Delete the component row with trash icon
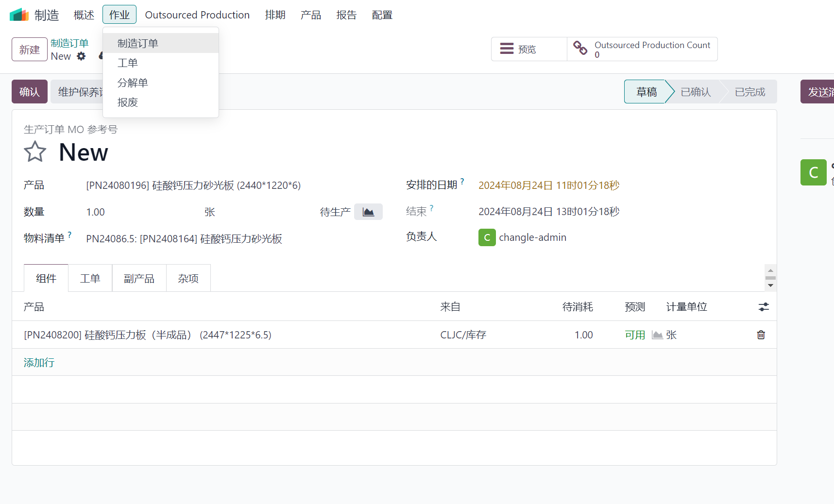Screen dimensions: 834x504 (x=761, y=335)
